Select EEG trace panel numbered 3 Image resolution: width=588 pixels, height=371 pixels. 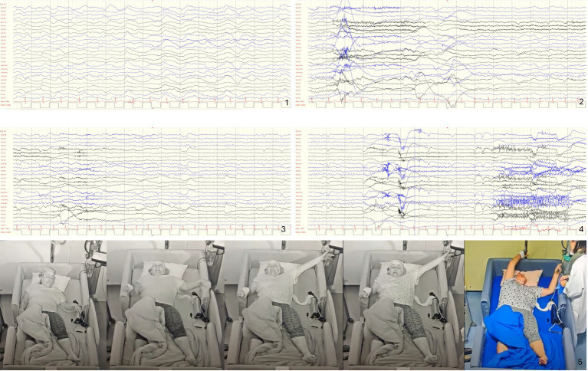(x=146, y=182)
